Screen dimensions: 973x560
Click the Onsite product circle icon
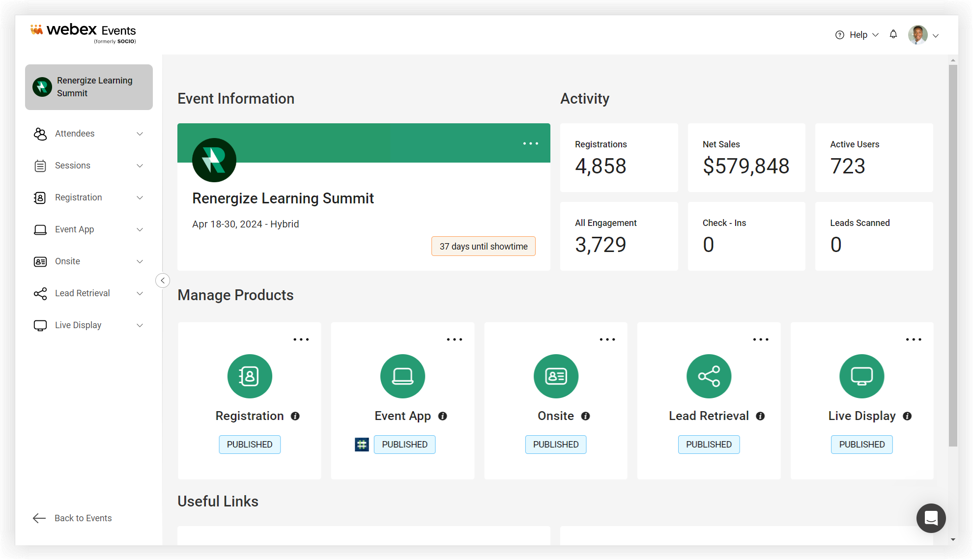coord(556,376)
